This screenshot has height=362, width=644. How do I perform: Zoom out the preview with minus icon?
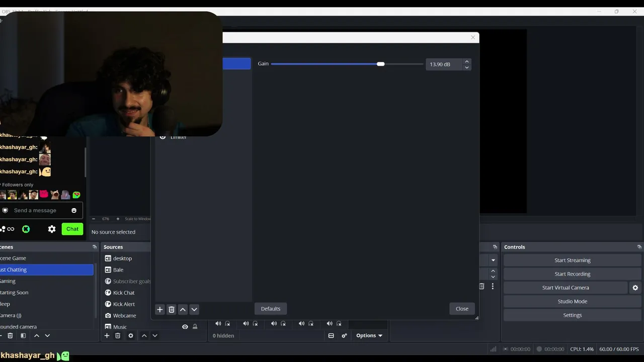(94, 219)
